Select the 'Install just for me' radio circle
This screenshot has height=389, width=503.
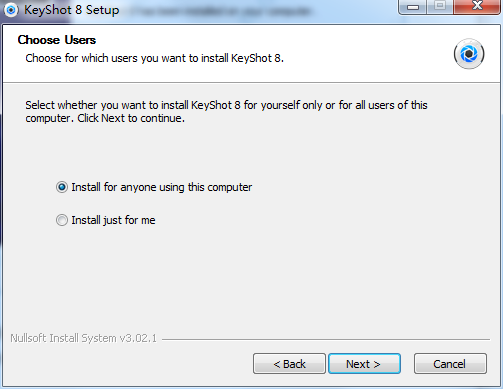click(62, 220)
